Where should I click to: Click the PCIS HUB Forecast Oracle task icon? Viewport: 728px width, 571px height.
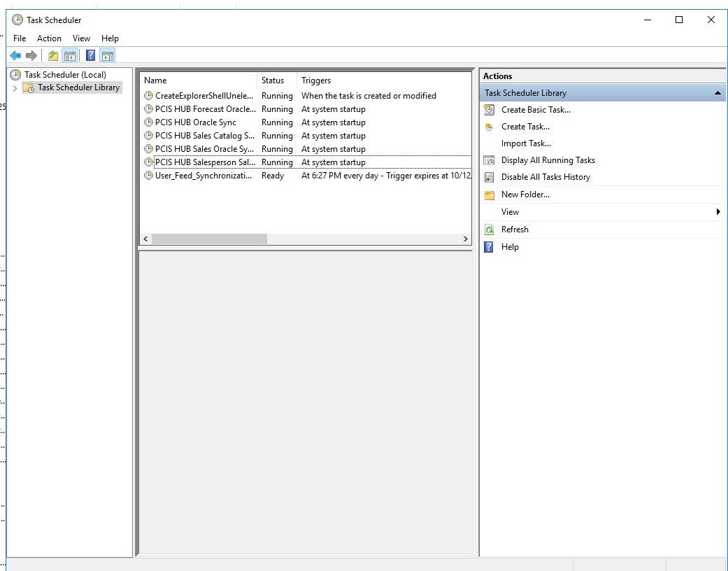pos(148,109)
